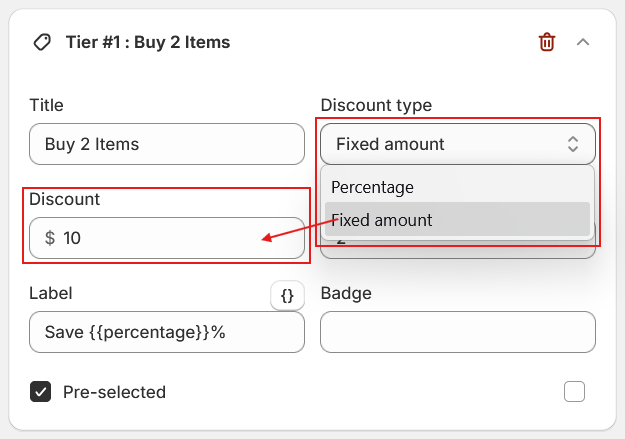Insert a variable with the {} button
Viewport: 625px width, 439px height.
tap(287, 295)
